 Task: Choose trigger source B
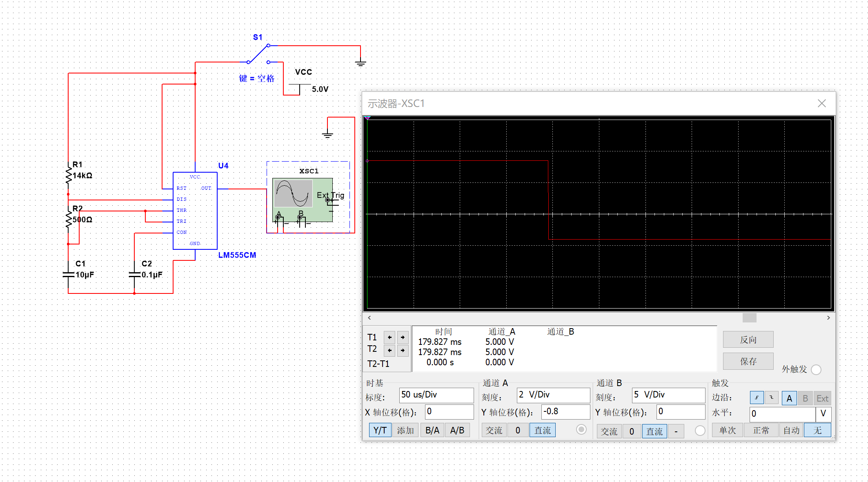(x=805, y=398)
